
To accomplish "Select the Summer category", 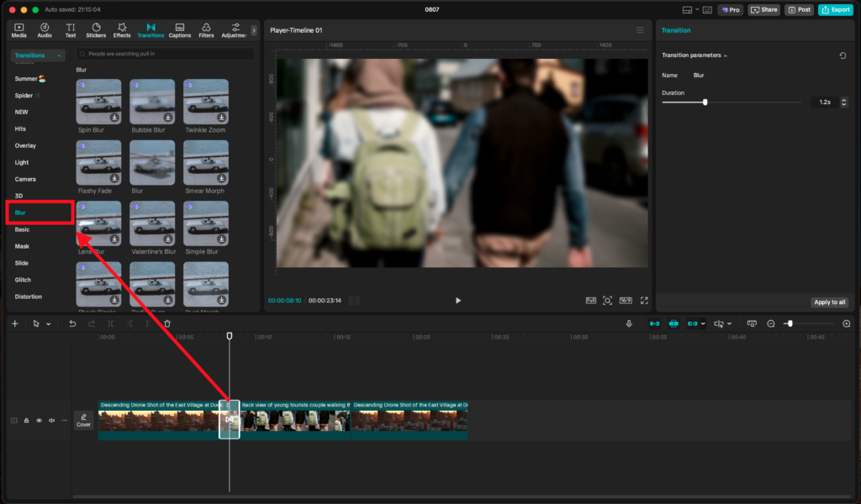I will pyautogui.click(x=29, y=78).
